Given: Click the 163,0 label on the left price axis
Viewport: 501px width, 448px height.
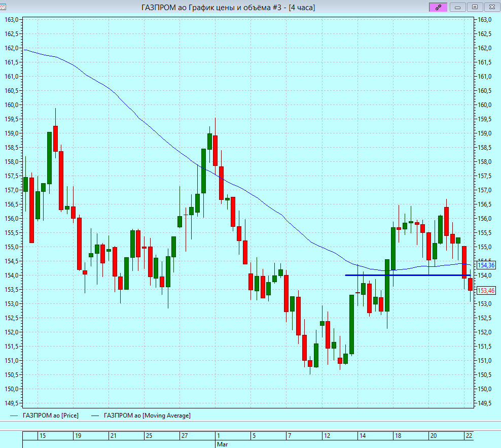Looking at the screenshot, I should (x=12, y=20).
